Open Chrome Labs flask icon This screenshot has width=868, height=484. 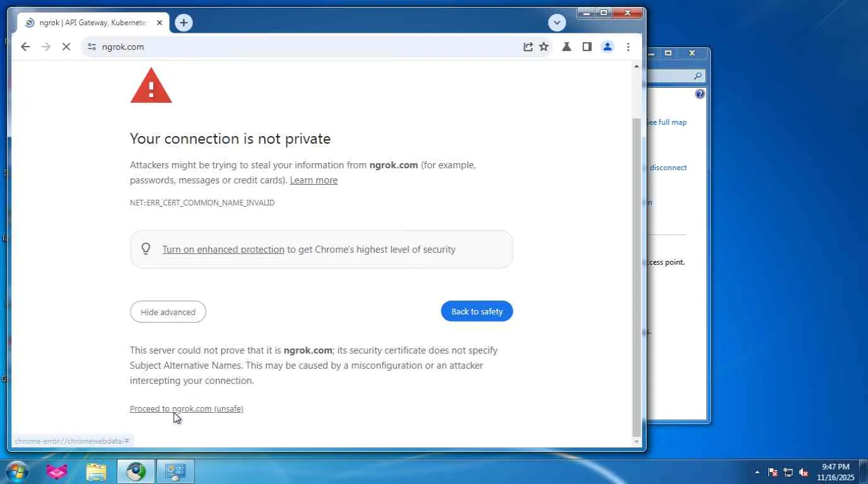(566, 47)
